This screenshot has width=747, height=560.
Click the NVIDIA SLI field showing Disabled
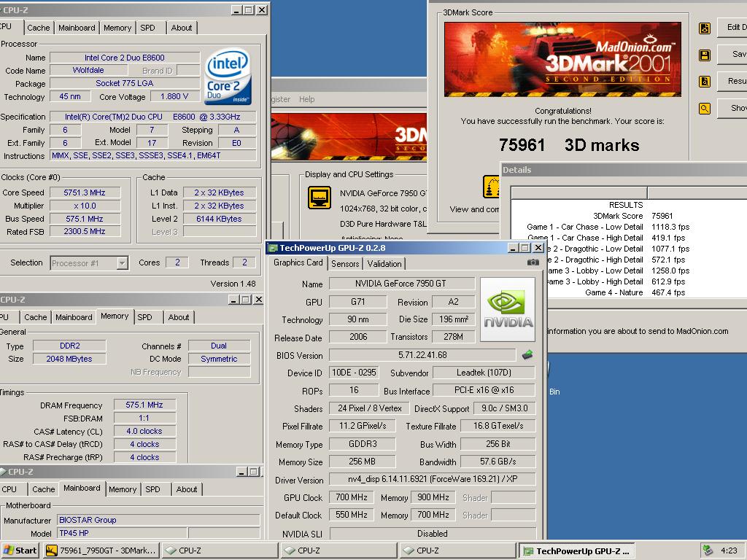click(x=433, y=533)
